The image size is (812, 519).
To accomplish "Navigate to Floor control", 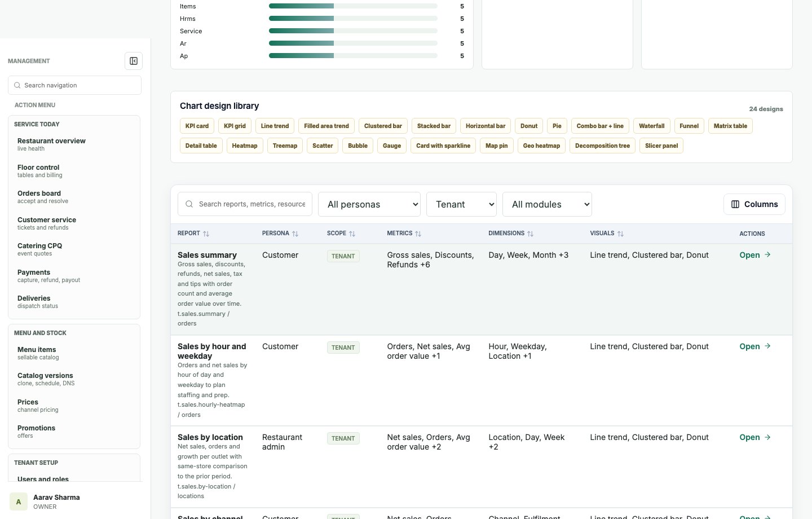I will pyautogui.click(x=74, y=171).
